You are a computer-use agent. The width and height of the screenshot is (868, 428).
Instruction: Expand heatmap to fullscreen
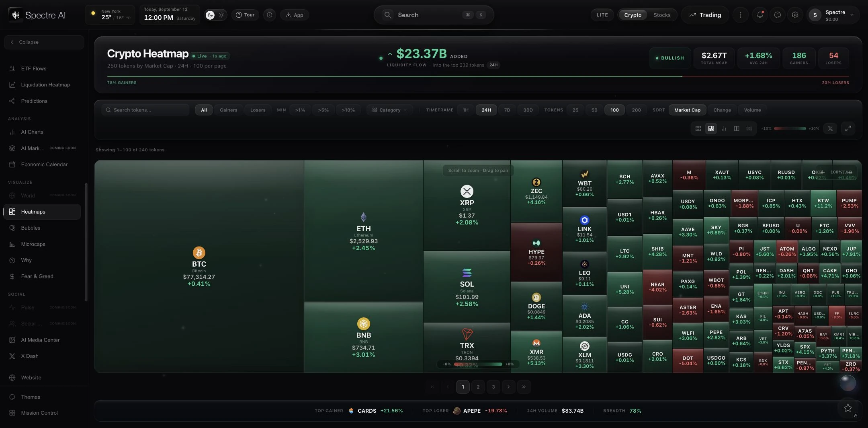[848, 128]
